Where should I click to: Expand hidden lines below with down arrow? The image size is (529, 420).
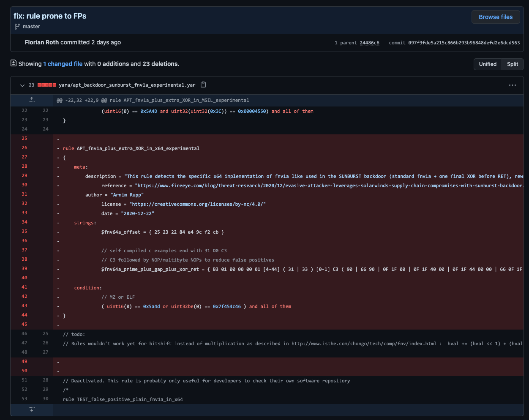[x=32, y=409]
